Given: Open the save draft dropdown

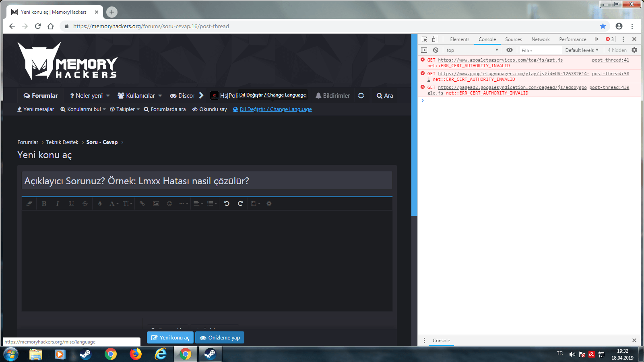Looking at the screenshot, I should (256, 204).
